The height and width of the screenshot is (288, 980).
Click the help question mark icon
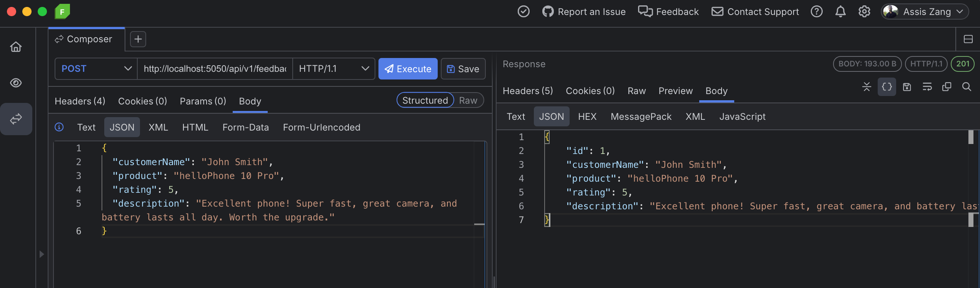pos(817,12)
